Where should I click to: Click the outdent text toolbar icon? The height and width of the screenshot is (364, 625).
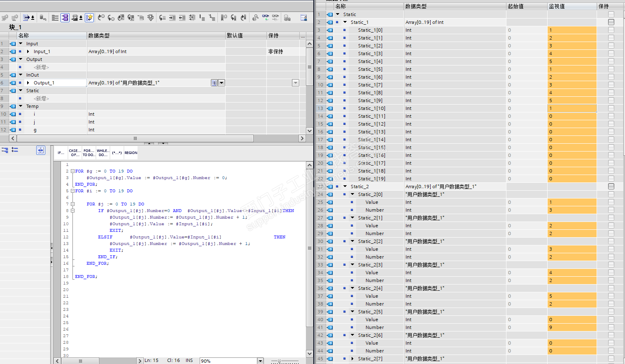click(x=182, y=17)
